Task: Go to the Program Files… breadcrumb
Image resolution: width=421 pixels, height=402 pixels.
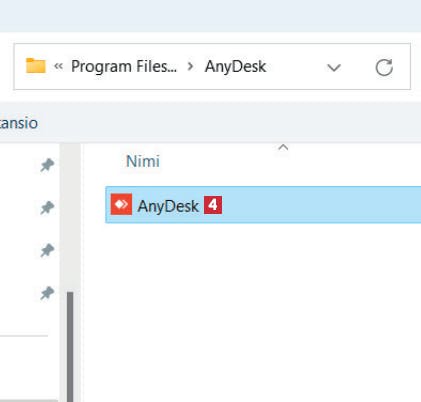Action: point(124,66)
